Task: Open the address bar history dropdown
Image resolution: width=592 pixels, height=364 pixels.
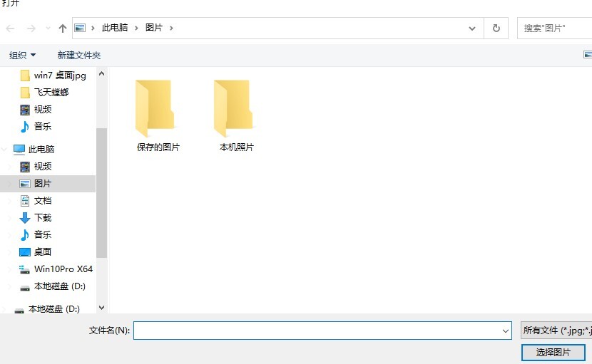Action: tap(472, 28)
